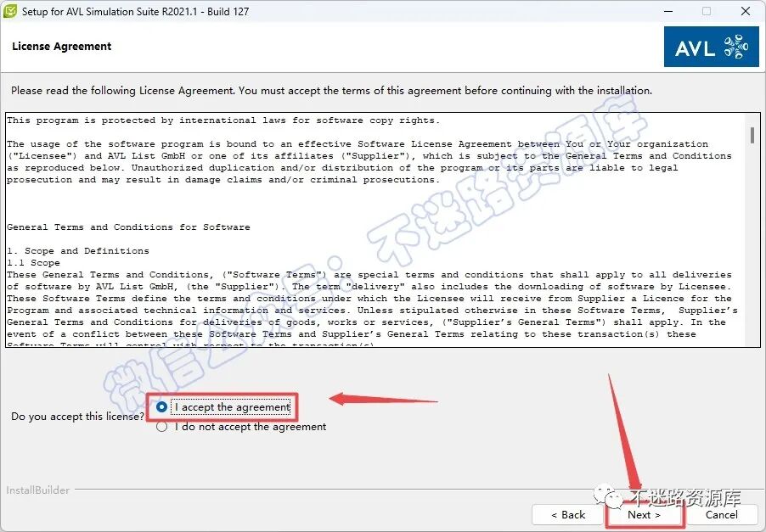The width and height of the screenshot is (766, 532).
Task: Click the disabled maximize window button
Action: (x=707, y=11)
